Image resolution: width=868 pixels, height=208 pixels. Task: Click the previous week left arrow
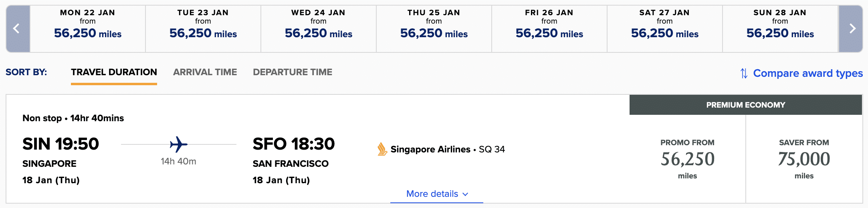tap(18, 29)
